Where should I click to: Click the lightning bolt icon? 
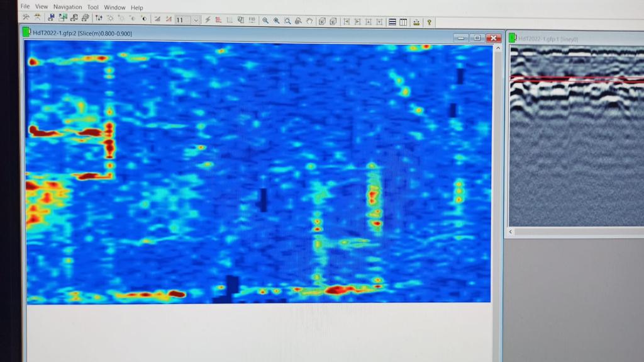(x=208, y=20)
